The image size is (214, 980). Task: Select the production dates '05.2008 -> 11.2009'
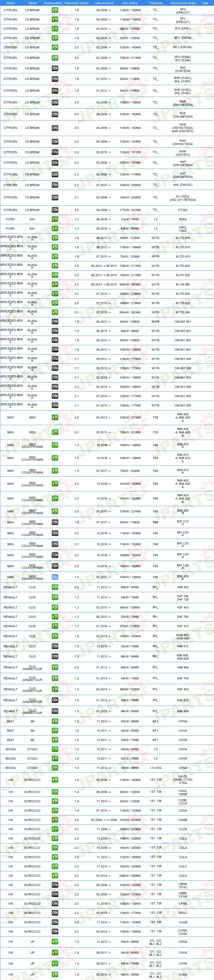pos(104,820)
